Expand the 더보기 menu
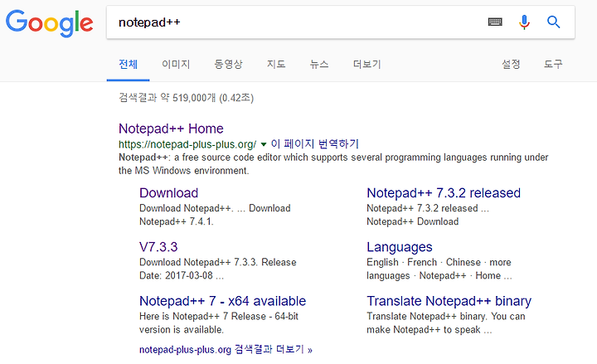 366,64
